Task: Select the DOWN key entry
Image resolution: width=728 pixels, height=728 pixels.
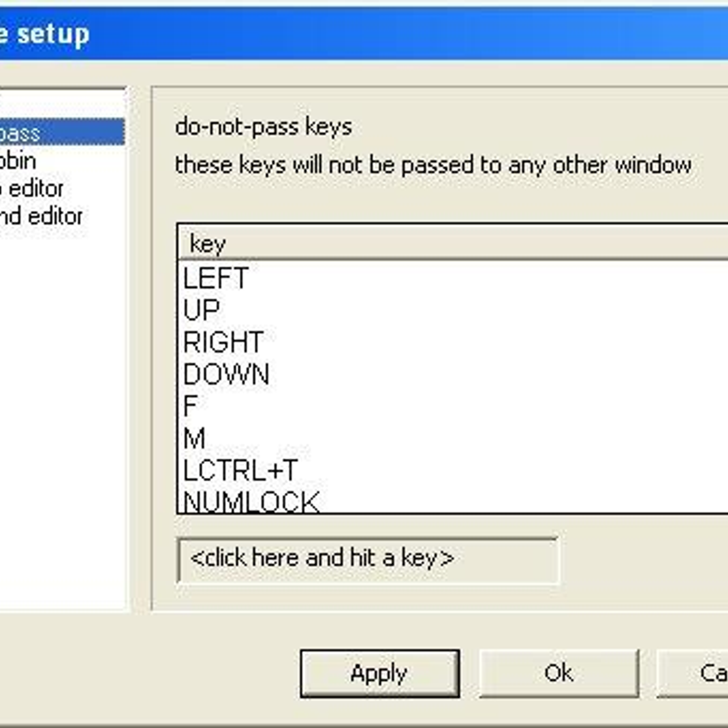Action: pos(226,374)
